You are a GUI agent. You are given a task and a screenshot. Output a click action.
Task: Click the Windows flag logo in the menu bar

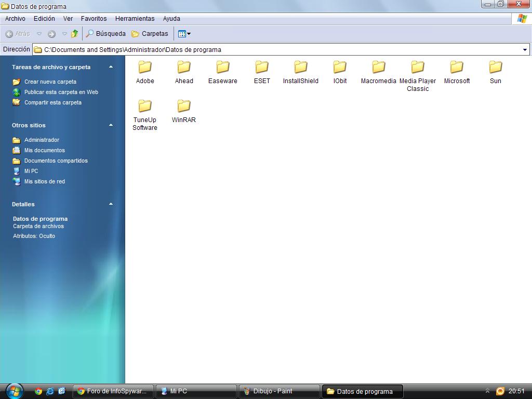522,19
